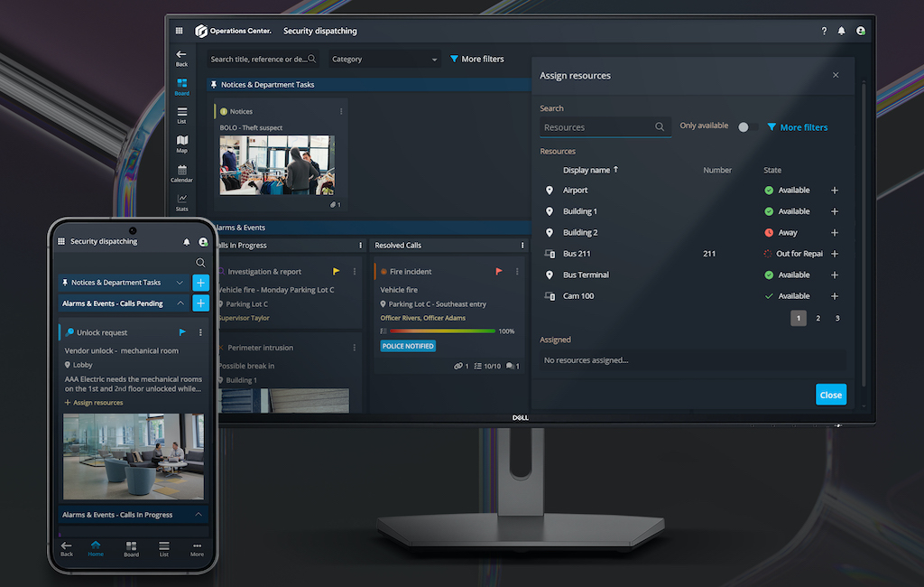Open the app launcher grid icon
Viewport: 924px width, 587px height.
tap(179, 31)
